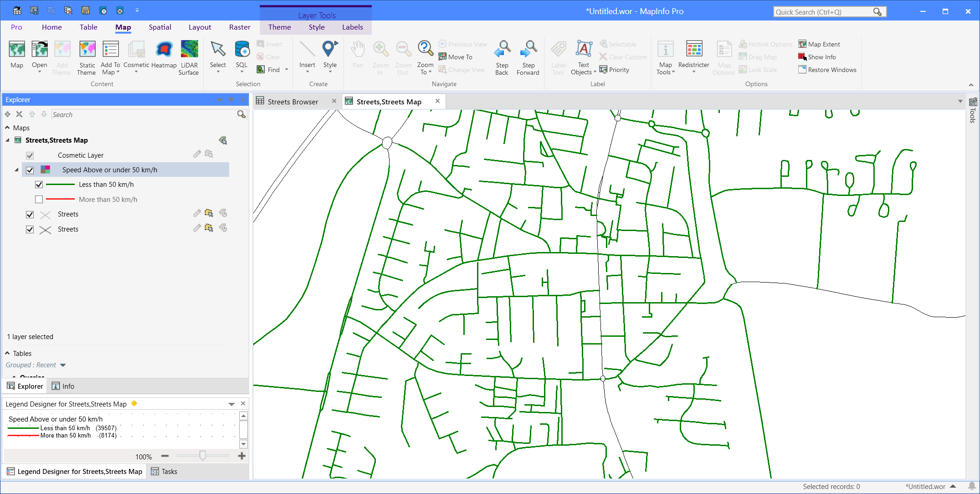This screenshot has height=494, width=980.
Task: Click the legend zoom slider handle
Action: [203, 455]
